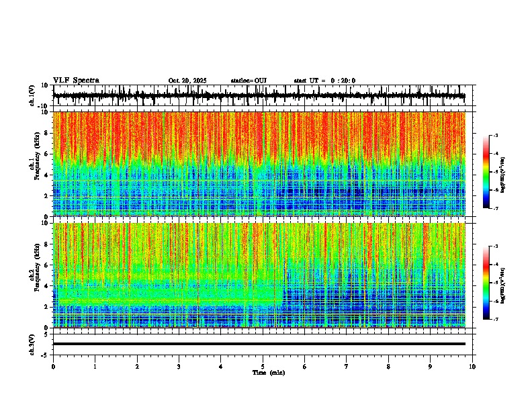Click time axis tick label "7"

[347, 367]
